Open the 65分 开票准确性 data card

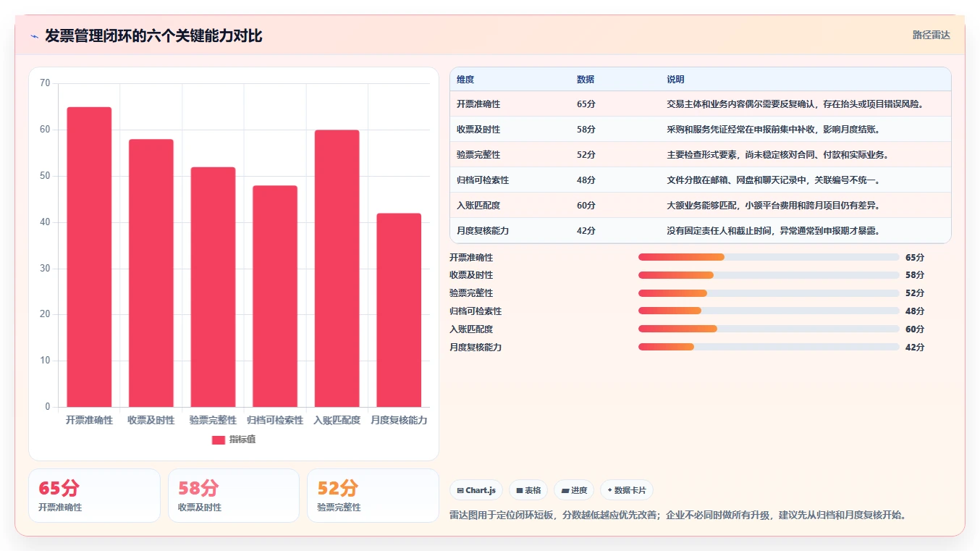94,496
